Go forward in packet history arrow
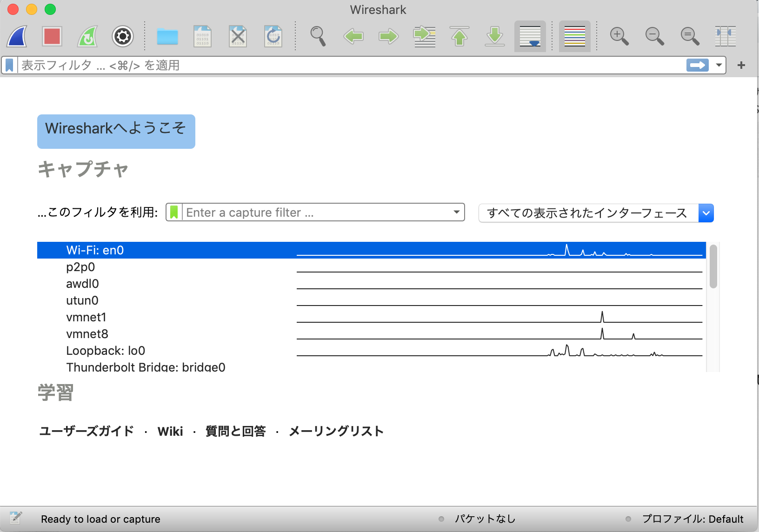The height and width of the screenshot is (532, 759). pyautogui.click(x=389, y=36)
